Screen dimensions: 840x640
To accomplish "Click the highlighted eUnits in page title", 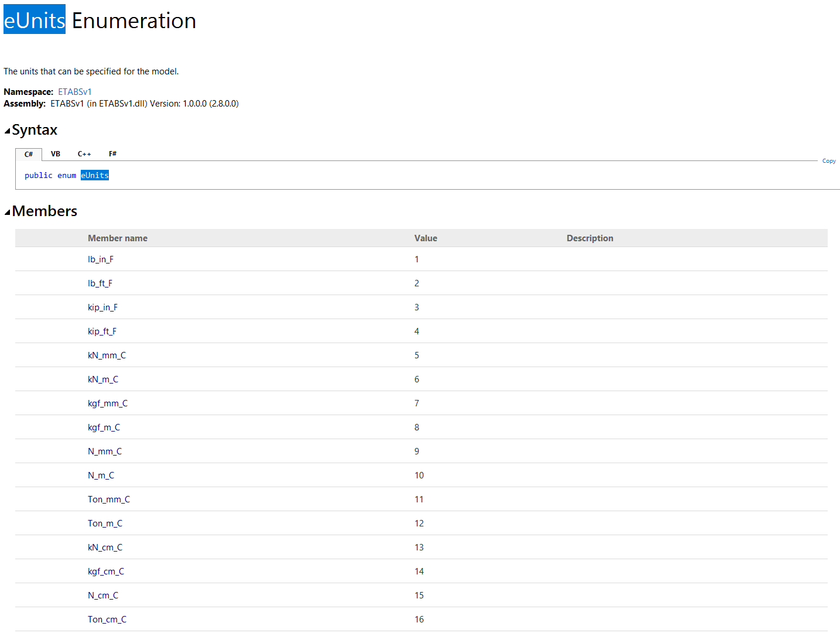I will (35, 20).
